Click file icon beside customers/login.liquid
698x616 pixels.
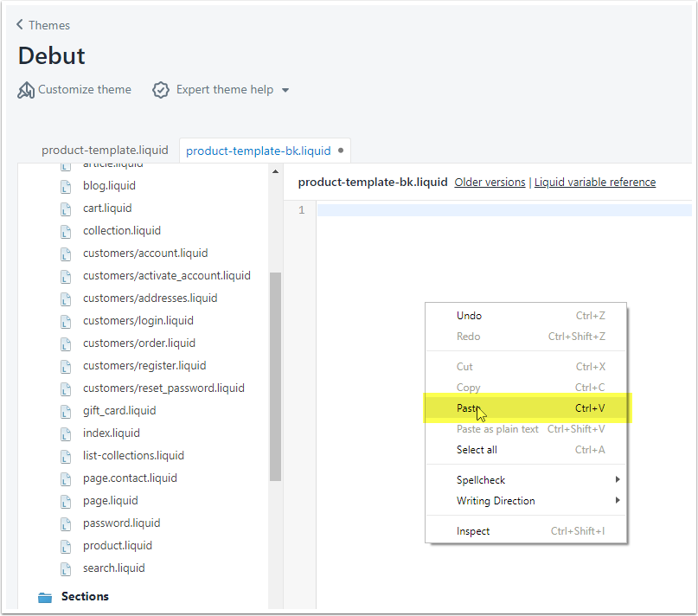pyautogui.click(x=66, y=321)
